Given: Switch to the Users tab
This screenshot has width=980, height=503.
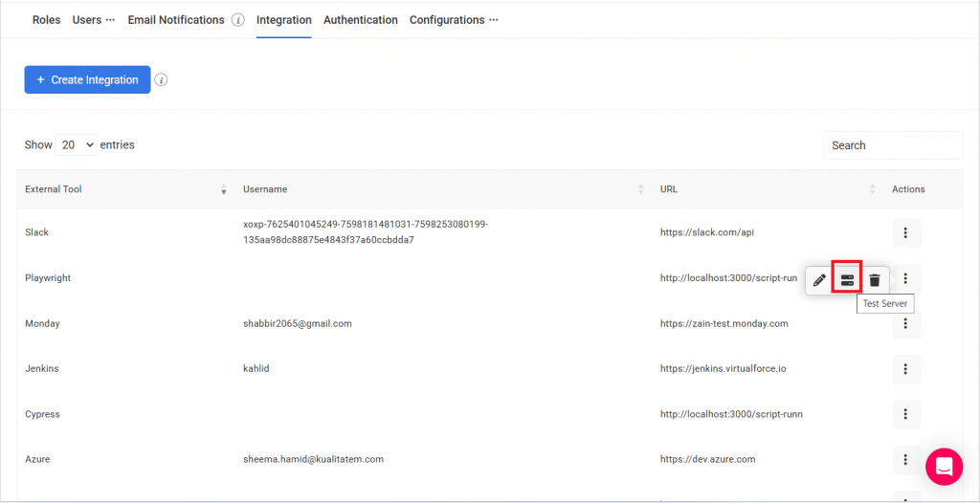Looking at the screenshot, I should 87,20.
